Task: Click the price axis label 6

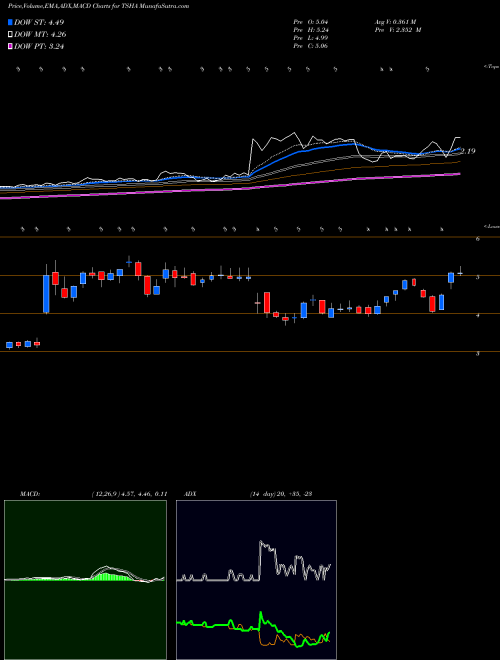Action: (478, 239)
